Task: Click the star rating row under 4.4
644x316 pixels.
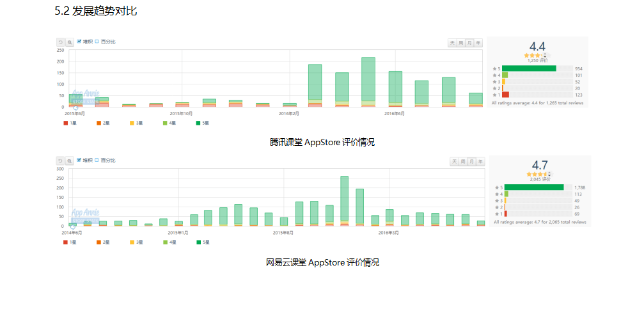Action: pyautogui.click(x=537, y=55)
